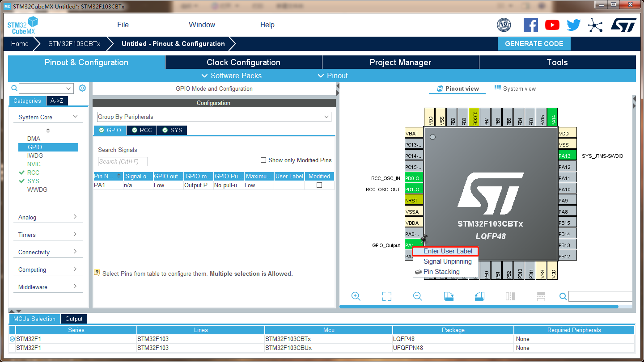Viewport: 644px width, 362px height.
Task: Click the help question icon near tip
Action: (97, 273)
